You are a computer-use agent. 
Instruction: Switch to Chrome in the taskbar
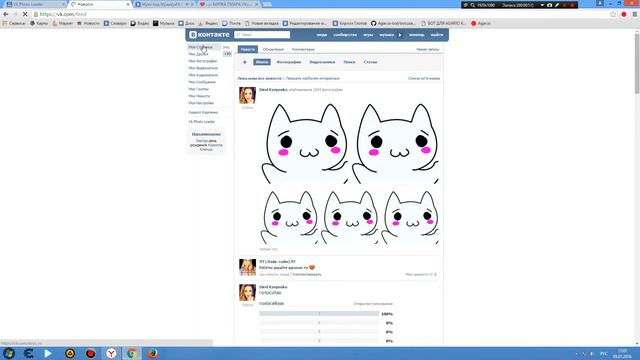pos(131,353)
